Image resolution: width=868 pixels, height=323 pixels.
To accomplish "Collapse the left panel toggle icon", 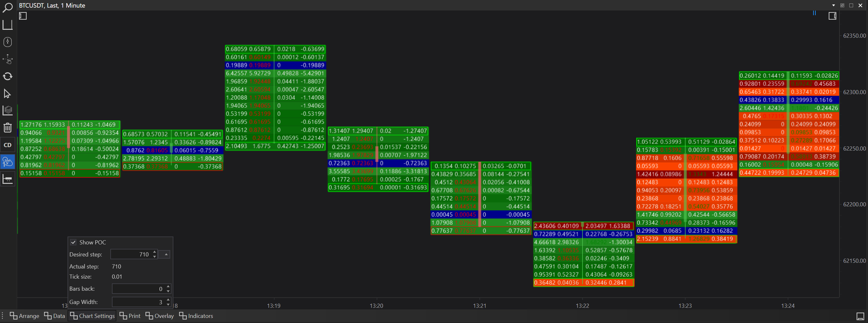I will tap(23, 16).
